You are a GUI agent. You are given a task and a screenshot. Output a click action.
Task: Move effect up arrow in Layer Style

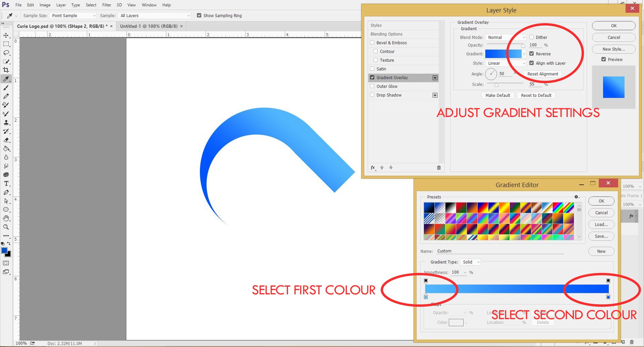click(382, 168)
